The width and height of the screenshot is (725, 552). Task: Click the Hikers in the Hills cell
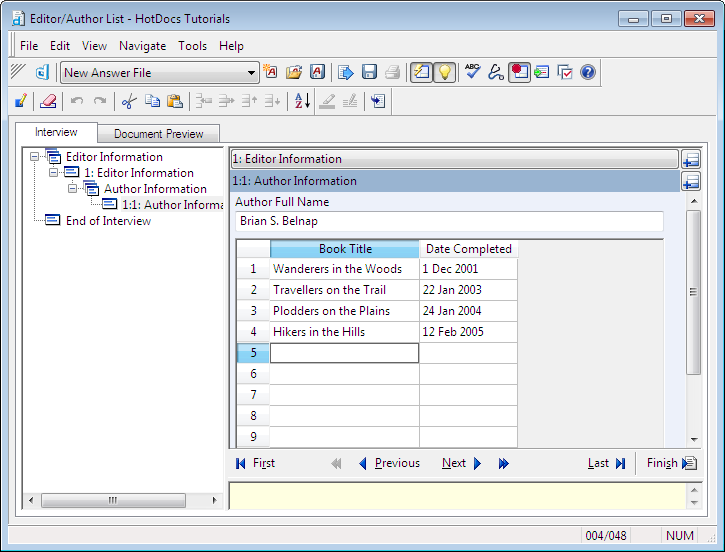pyautogui.click(x=344, y=332)
